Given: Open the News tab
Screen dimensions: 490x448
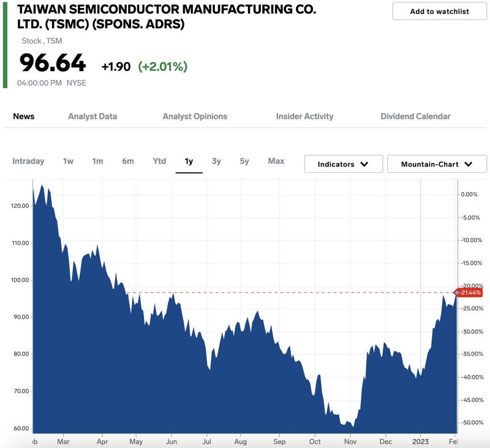Looking at the screenshot, I should pyautogui.click(x=24, y=116).
